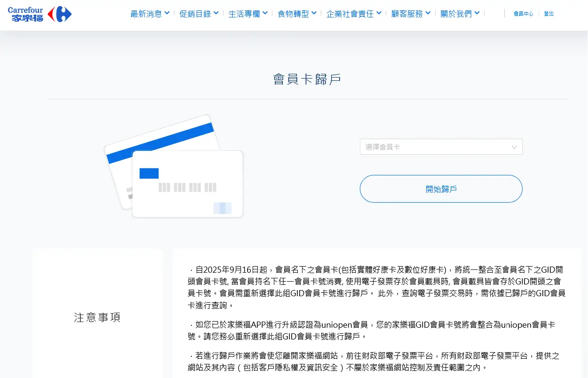Select the 生活專欄 menu item
Image resolution: width=588 pixels, height=378 pixels.
[x=244, y=14]
